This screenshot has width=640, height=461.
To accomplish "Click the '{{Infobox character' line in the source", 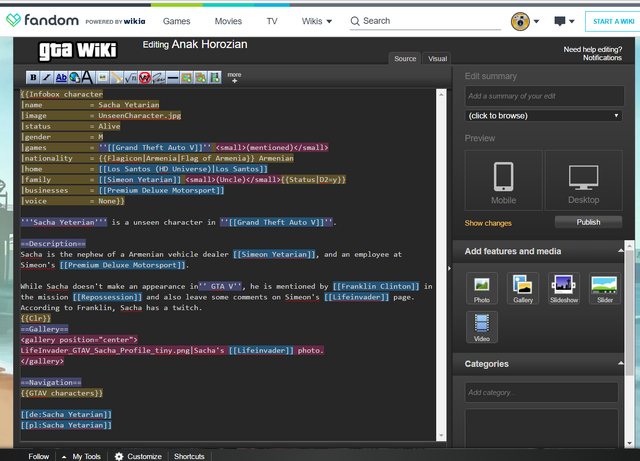I will [62, 94].
